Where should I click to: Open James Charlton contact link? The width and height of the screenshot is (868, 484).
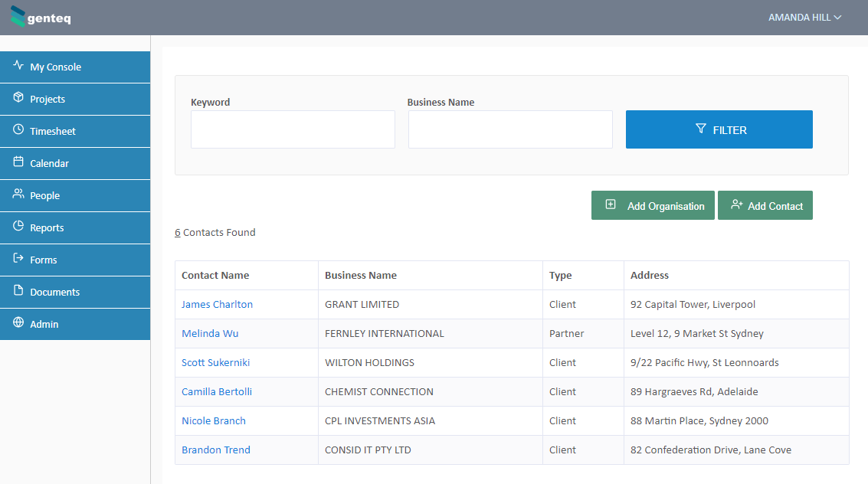tap(217, 304)
